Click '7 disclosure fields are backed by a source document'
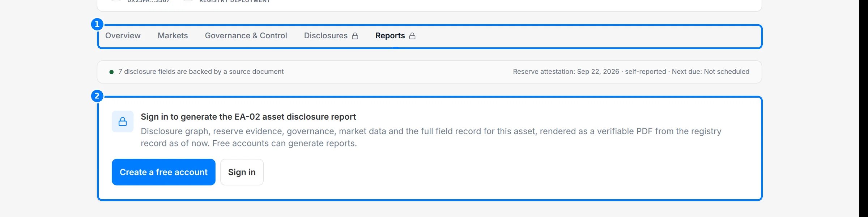This screenshot has height=217, width=868. (x=201, y=72)
